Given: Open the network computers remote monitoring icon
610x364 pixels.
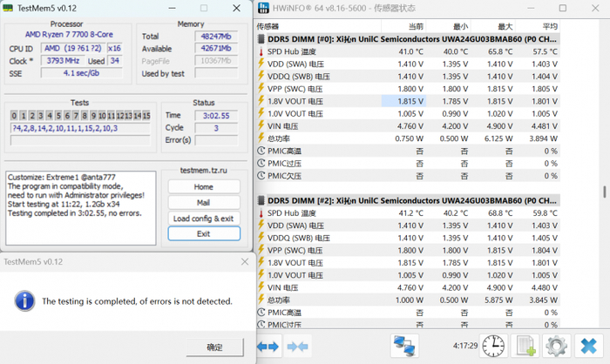Looking at the screenshot, I should [403, 346].
